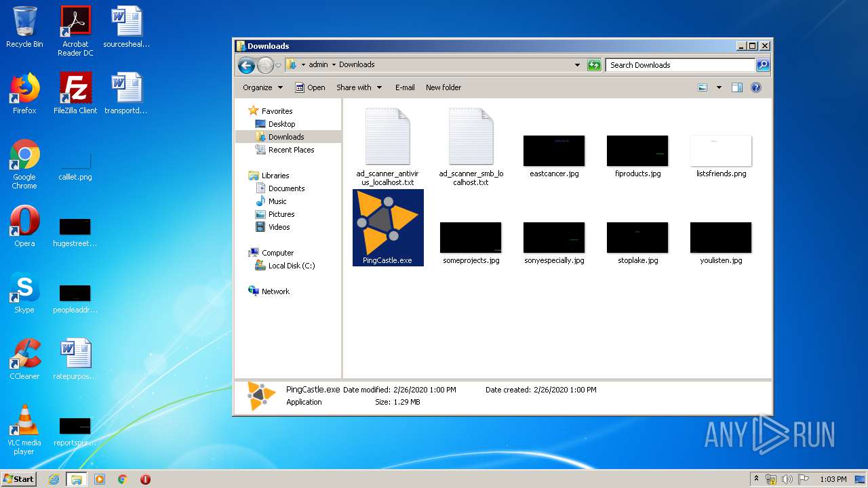Change view with the views icon
Screen dimensions: 868x488
pos(703,87)
